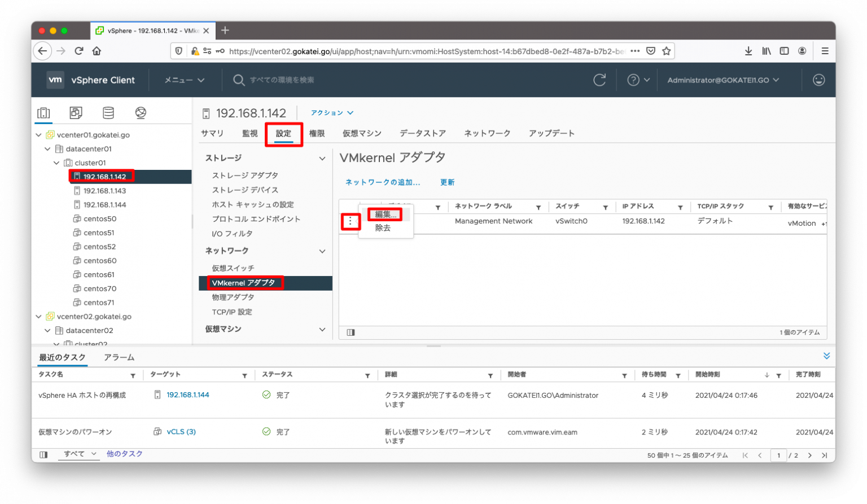The height and width of the screenshot is (504, 867).
Task: Open the Networking inventory view icon
Action: [141, 112]
